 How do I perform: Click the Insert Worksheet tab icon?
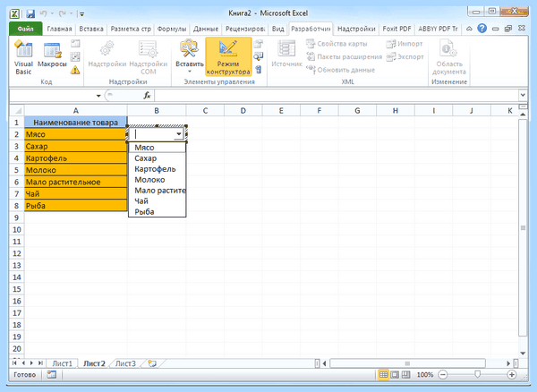point(152,363)
